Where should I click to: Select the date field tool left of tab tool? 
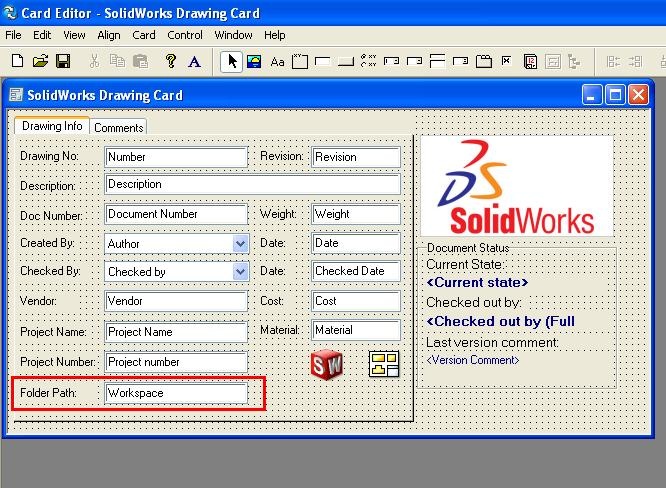[x=460, y=61]
